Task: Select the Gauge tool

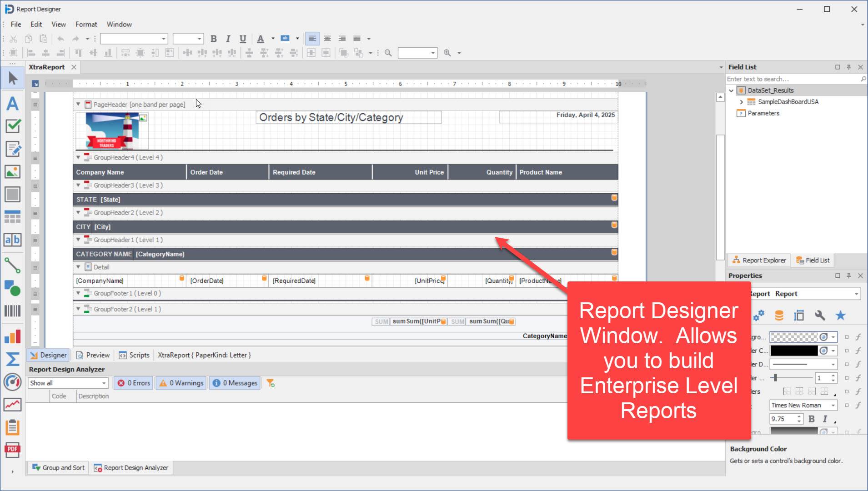Action: [x=12, y=382]
